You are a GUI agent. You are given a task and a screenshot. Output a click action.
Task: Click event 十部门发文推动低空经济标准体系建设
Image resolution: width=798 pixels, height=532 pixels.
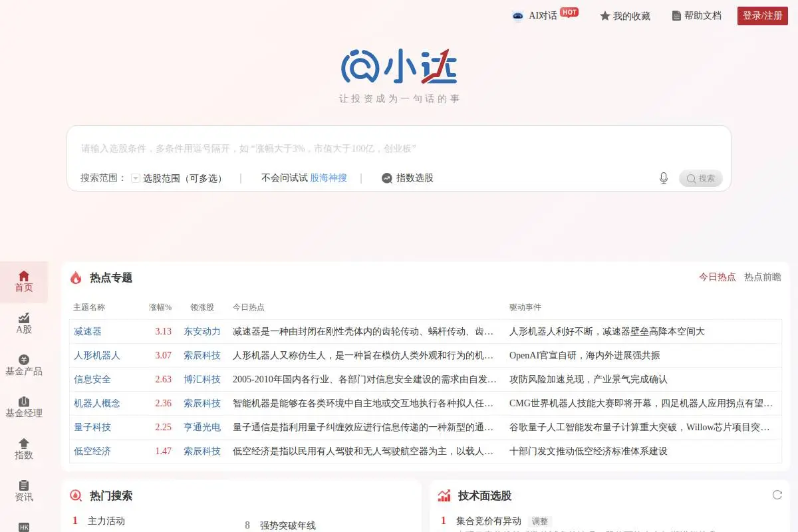[589, 451]
